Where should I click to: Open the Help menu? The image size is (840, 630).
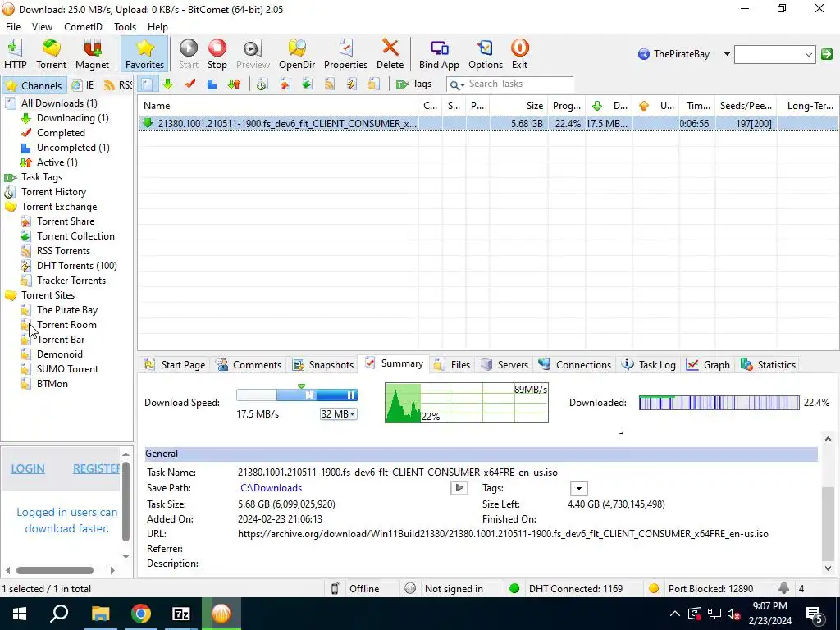[x=157, y=27]
